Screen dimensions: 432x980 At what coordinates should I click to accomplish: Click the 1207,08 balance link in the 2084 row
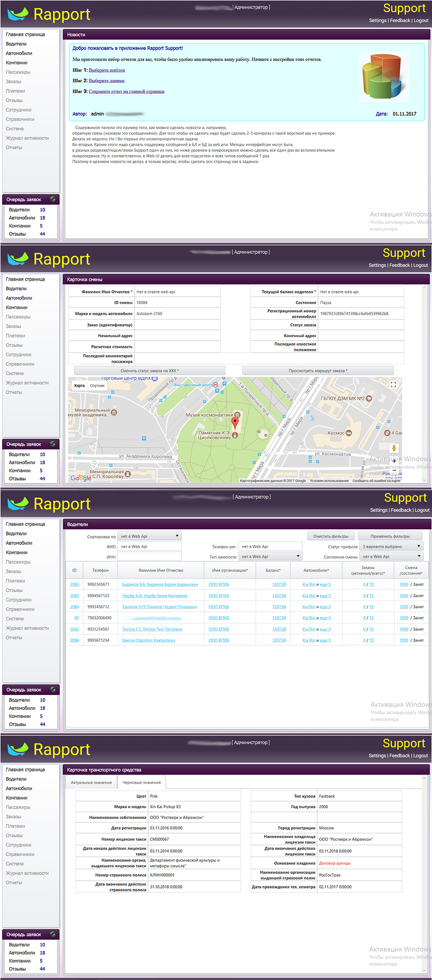click(x=279, y=607)
